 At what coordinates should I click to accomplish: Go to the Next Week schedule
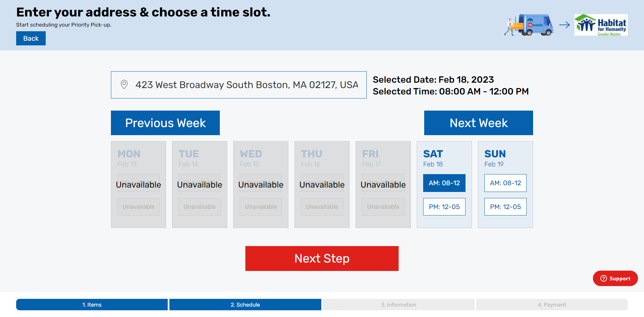coord(479,123)
